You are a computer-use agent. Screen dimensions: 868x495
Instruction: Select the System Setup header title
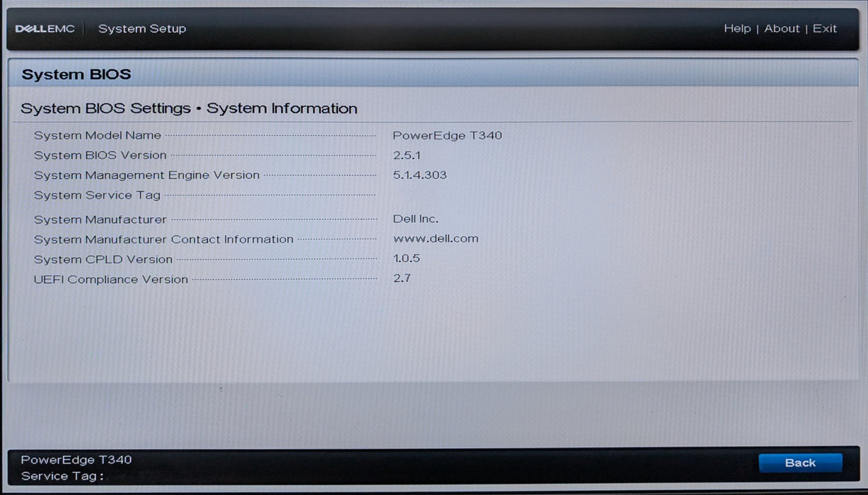[142, 29]
